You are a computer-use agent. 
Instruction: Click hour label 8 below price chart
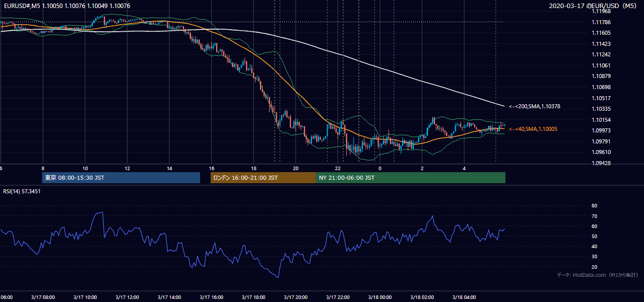pyautogui.click(x=43, y=168)
